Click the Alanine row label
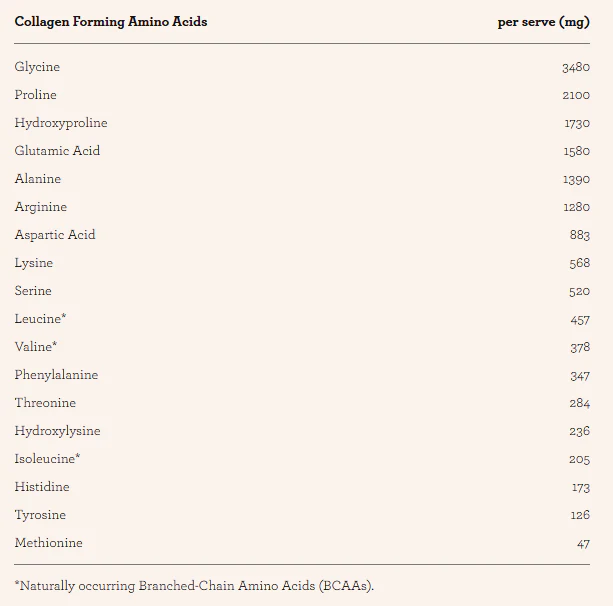Image resolution: width=613 pixels, height=606 pixels. (x=38, y=179)
